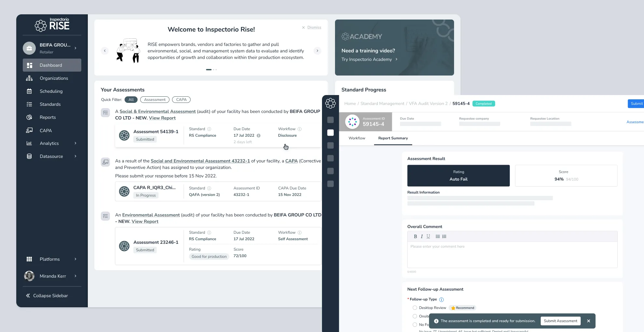Viewport: 644px width, 332px height.
Task: Open the Assessment 54139-1 card
Action: point(218,135)
